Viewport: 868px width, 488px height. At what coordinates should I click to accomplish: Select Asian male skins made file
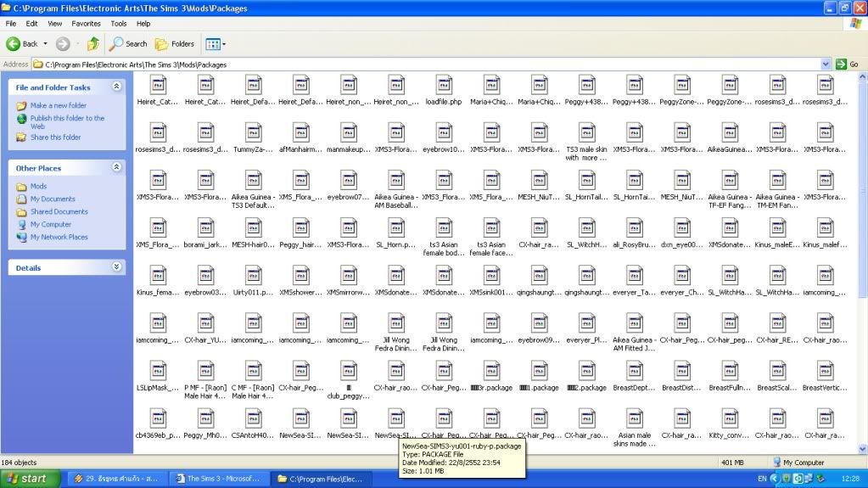(635, 418)
